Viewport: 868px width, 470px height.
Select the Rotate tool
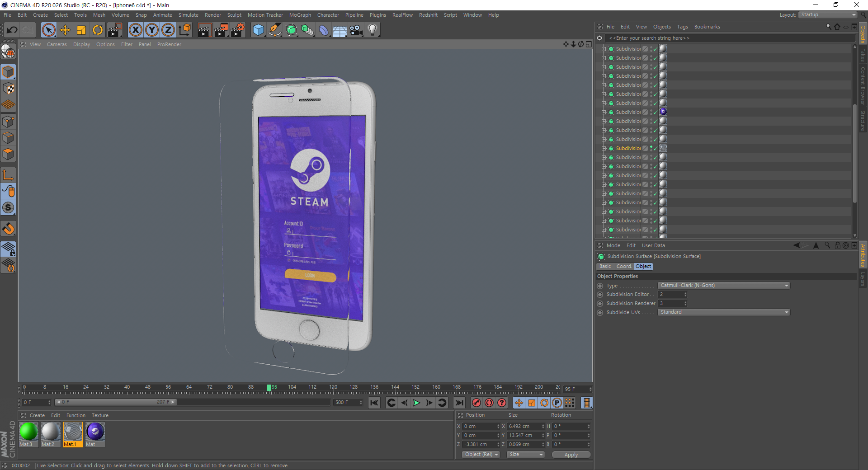[x=98, y=30]
